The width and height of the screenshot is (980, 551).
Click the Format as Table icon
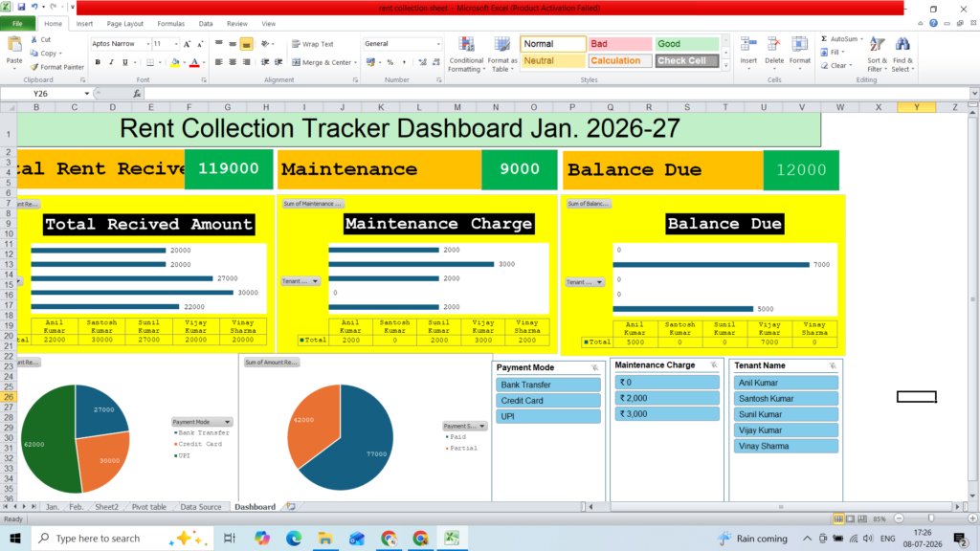click(501, 46)
